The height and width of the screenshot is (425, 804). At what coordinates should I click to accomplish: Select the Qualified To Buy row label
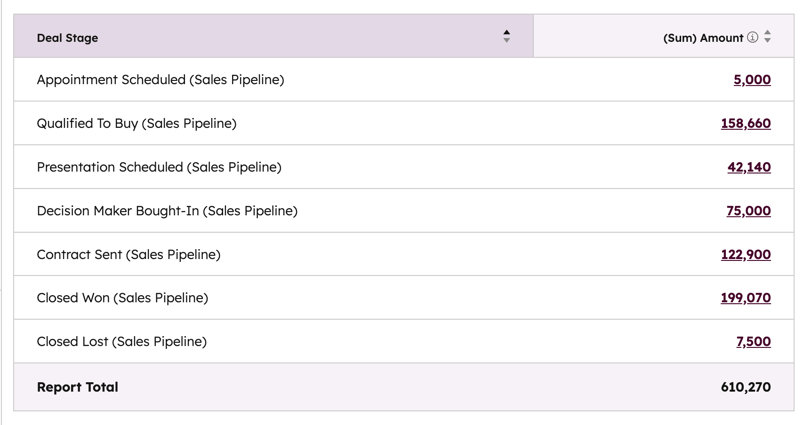coord(136,124)
